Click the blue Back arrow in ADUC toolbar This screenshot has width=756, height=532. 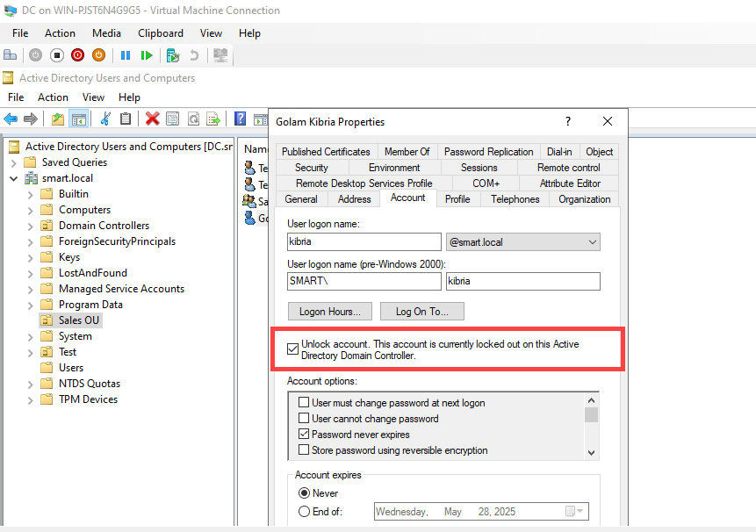click(x=11, y=119)
